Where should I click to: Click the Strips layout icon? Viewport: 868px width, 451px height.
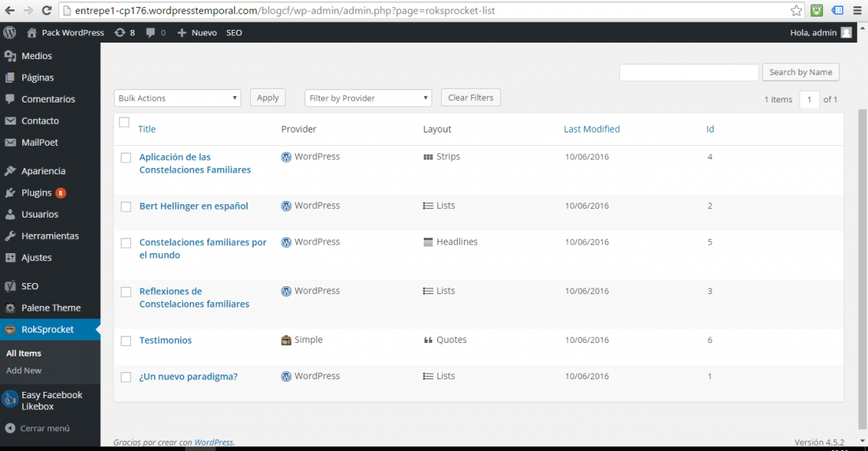(x=428, y=157)
